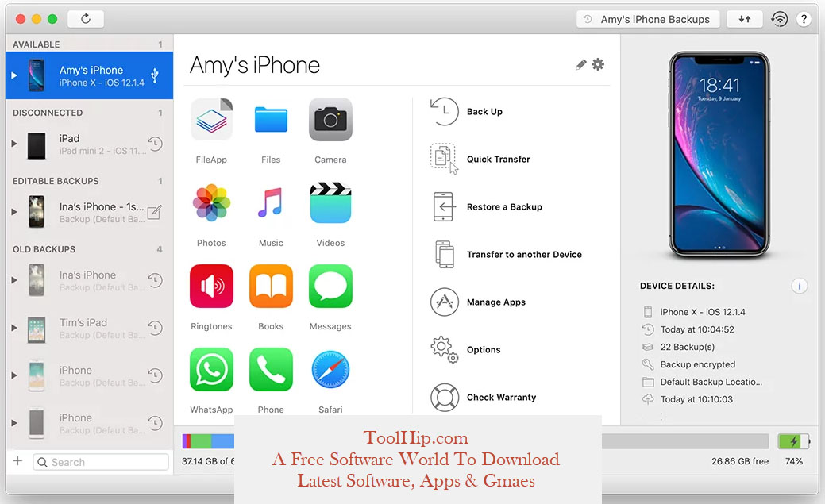
Task: Click the Search field in sidebar
Action: click(101, 462)
